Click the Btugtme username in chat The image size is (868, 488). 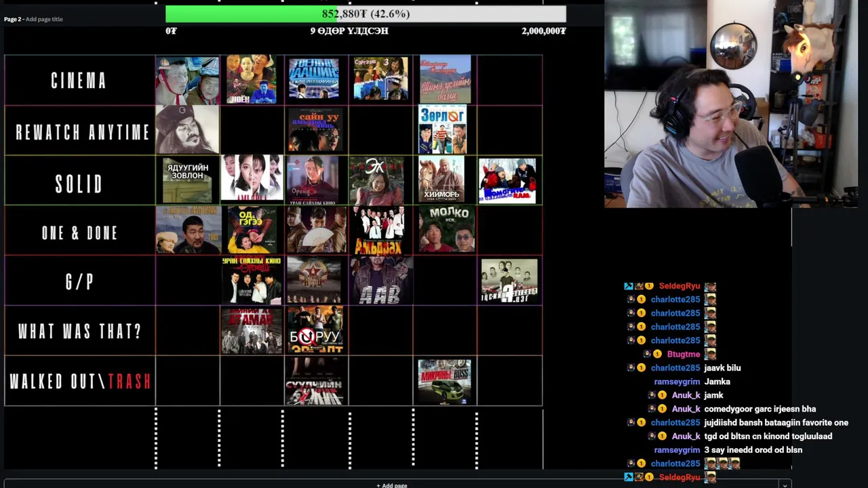pyautogui.click(x=684, y=354)
